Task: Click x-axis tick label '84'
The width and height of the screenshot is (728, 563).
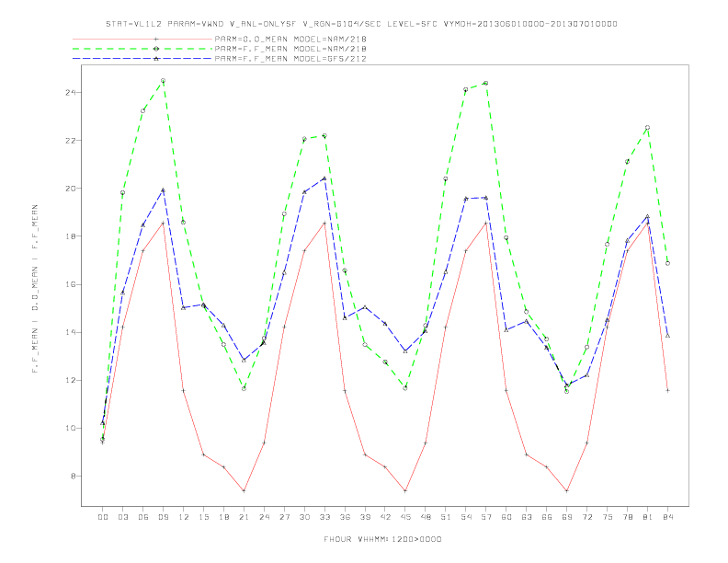Action: tap(667, 517)
